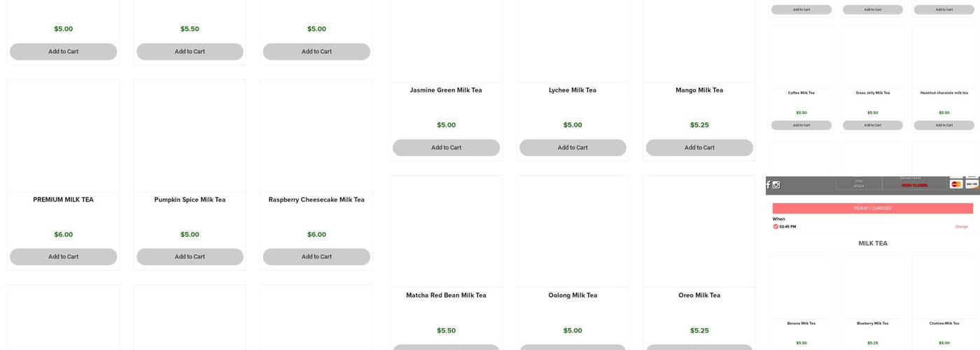
Task: Click the Discover card logo
Action: (x=972, y=184)
